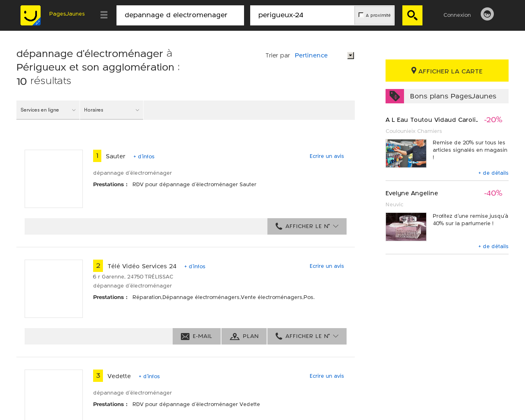This screenshot has height=420, width=525.
Task: Open '+ d'infos' for Sauter
Action: tap(144, 157)
